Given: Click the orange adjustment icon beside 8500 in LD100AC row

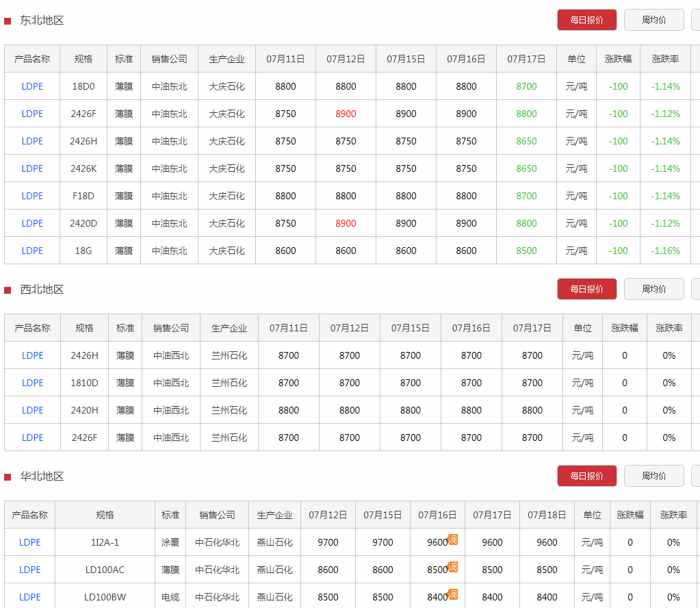Looking at the screenshot, I should point(453,567).
